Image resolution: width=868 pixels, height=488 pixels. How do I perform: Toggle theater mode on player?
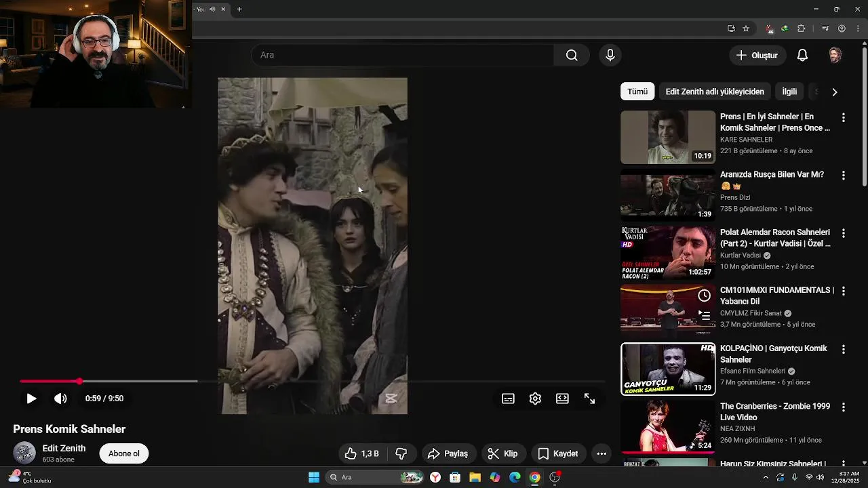pos(562,399)
